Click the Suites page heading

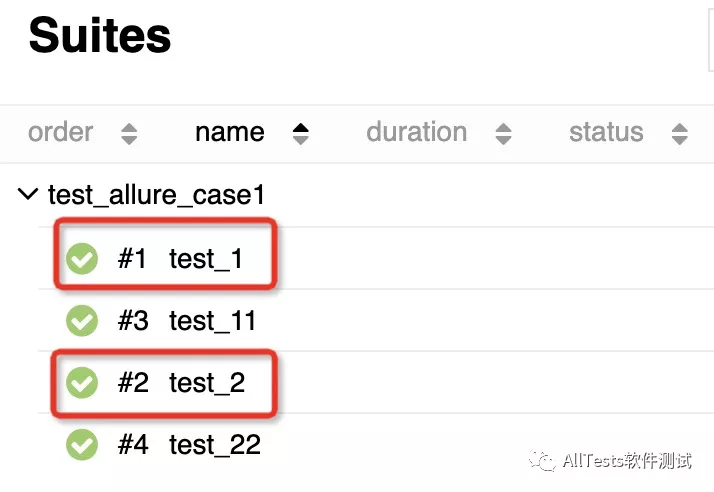tap(100, 36)
